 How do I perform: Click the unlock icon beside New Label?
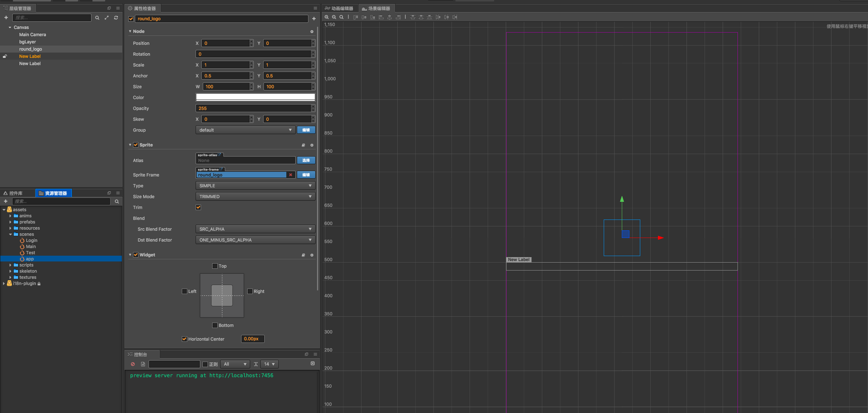click(x=5, y=56)
